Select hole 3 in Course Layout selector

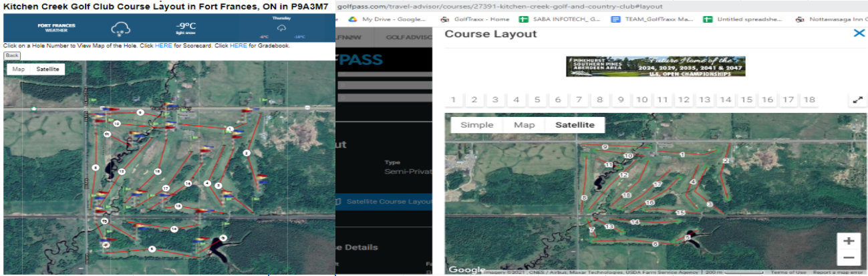(495, 100)
